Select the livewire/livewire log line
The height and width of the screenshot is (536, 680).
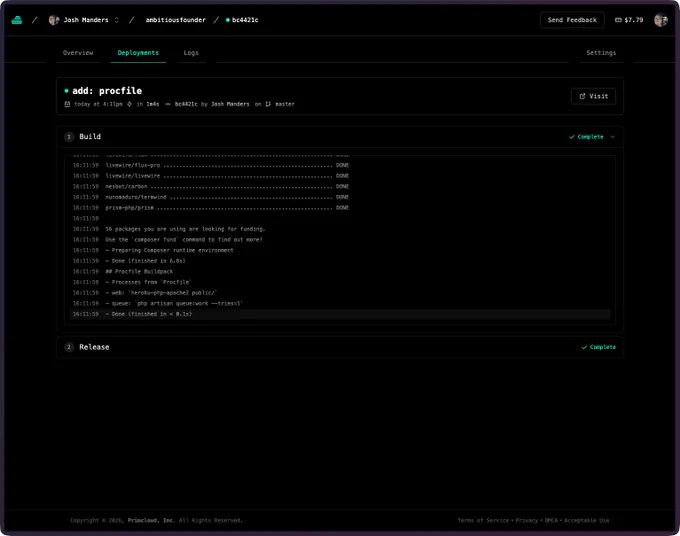tap(340, 176)
